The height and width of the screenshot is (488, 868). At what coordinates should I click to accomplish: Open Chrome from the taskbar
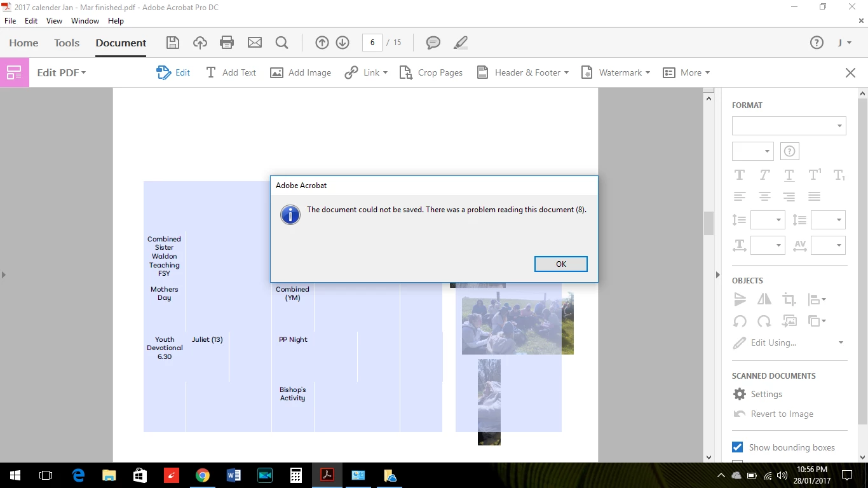(x=203, y=475)
